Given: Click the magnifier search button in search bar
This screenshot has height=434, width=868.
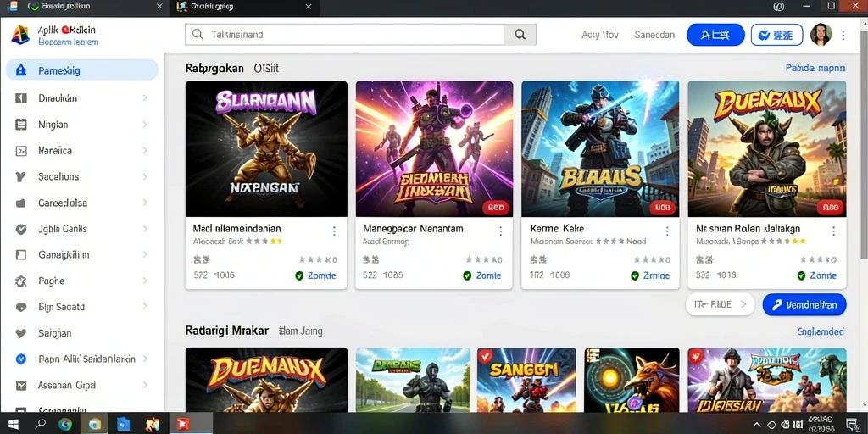Looking at the screenshot, I should pos(520,34).
